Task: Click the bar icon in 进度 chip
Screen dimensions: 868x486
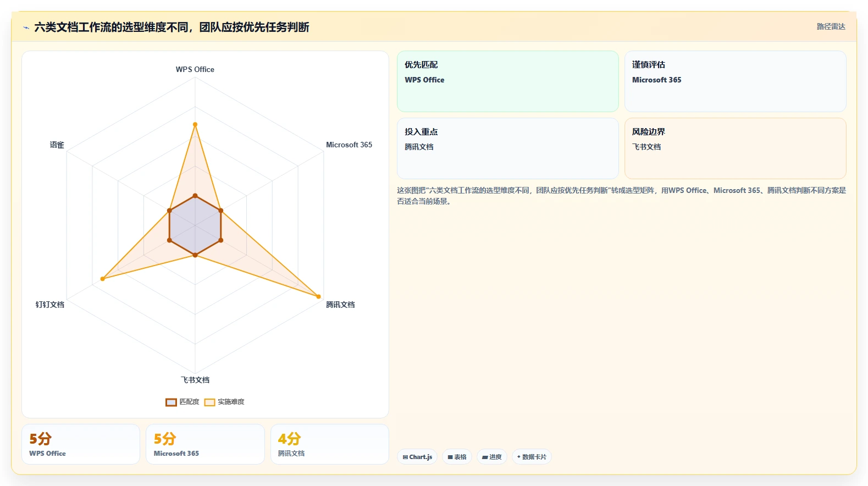Action: click(x=485, y=457)
